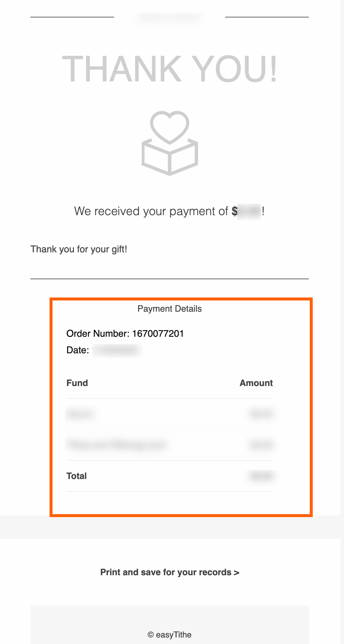Click the 'Thank you for your gift!' message
Viewport: 344px width, 644px height.
(79, 249)
